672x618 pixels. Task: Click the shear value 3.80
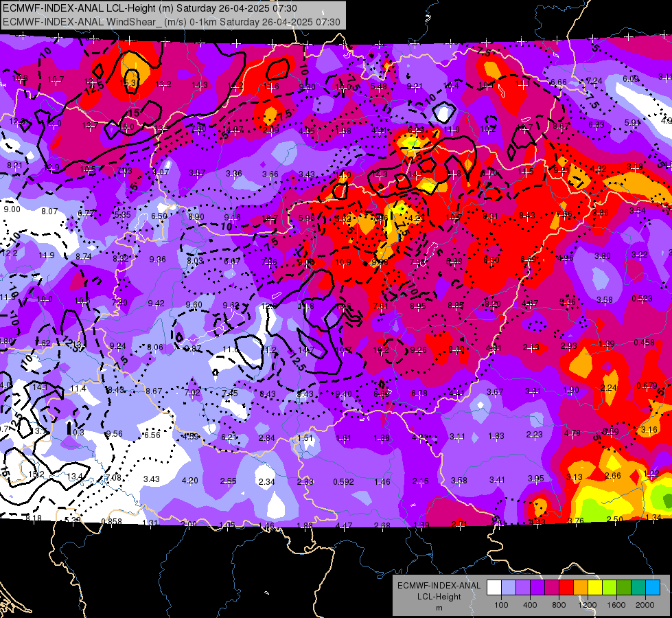pos(603,255)
